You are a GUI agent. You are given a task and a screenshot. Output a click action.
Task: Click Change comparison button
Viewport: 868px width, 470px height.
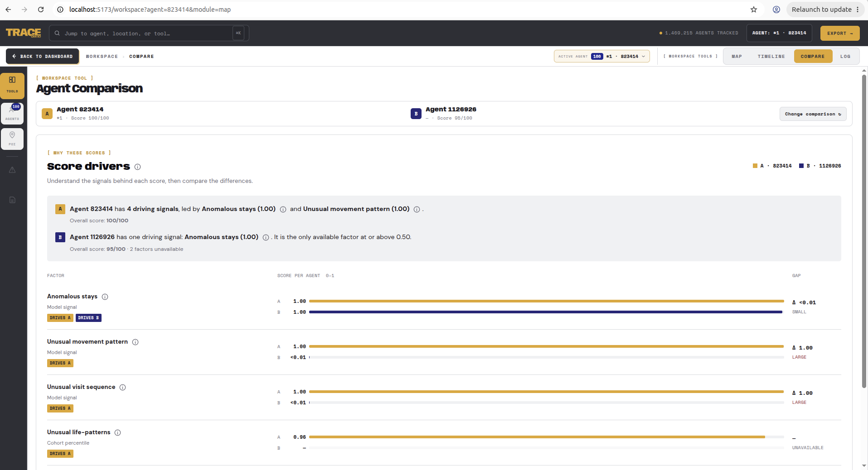(x=813, y=114)
